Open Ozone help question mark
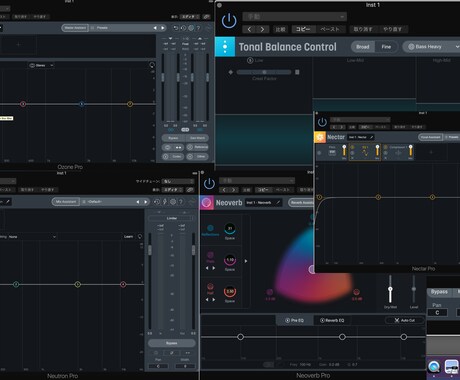460x380 pixels. coord(198,28)
